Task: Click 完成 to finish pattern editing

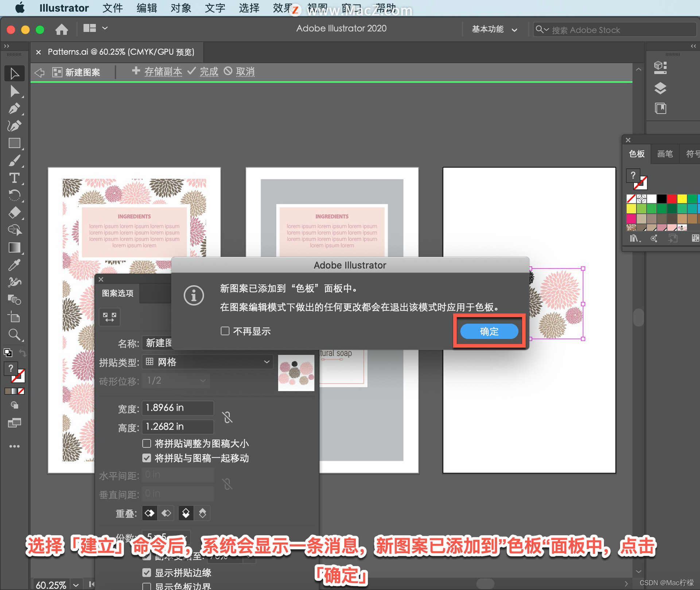Action: coord(203,71)
